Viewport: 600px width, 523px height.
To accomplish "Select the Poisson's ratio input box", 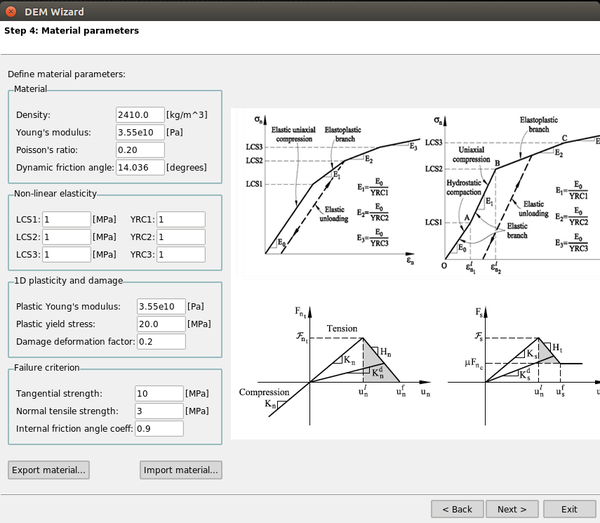I will pos(138,149).
